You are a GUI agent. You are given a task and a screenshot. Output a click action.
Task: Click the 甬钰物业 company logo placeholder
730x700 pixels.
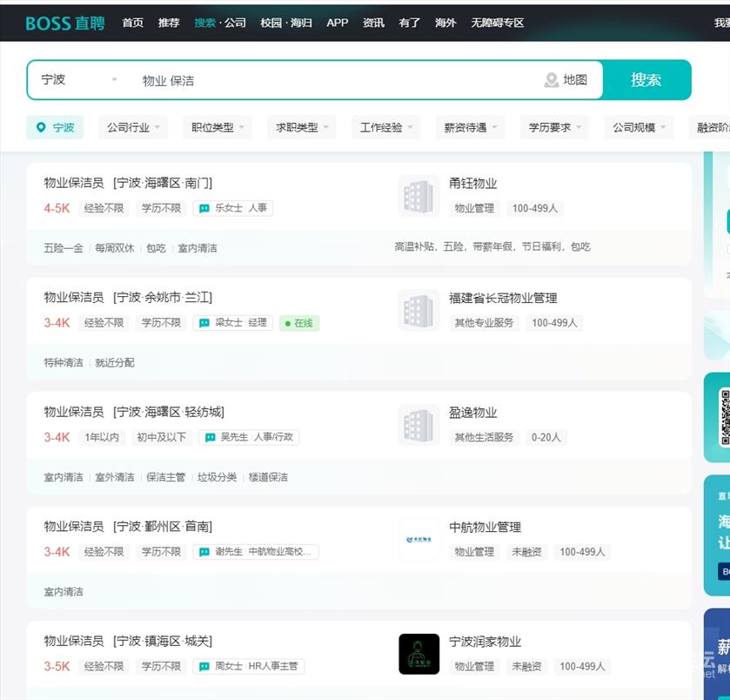(x=419, y=196)
